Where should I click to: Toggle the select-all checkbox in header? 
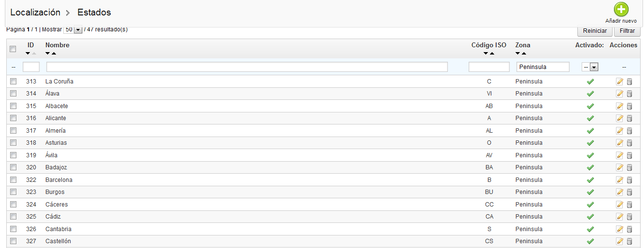13,49
